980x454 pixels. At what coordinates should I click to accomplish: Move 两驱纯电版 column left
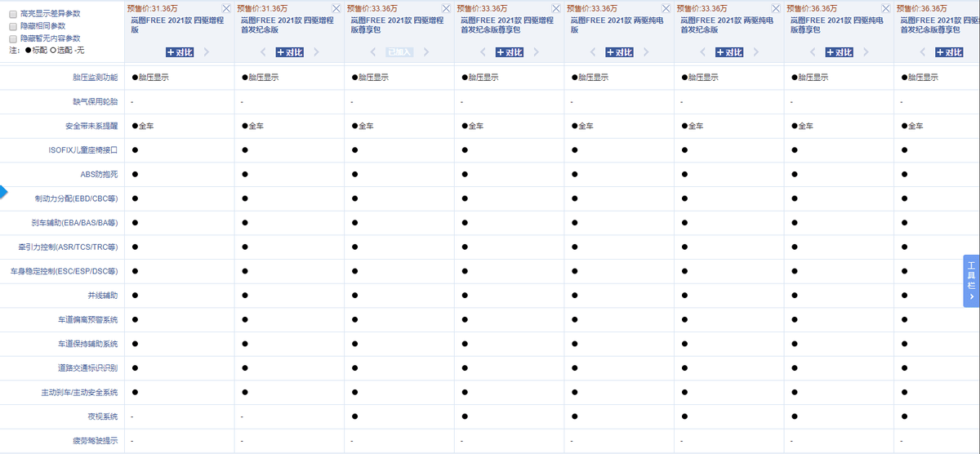(x=593, y=52)
